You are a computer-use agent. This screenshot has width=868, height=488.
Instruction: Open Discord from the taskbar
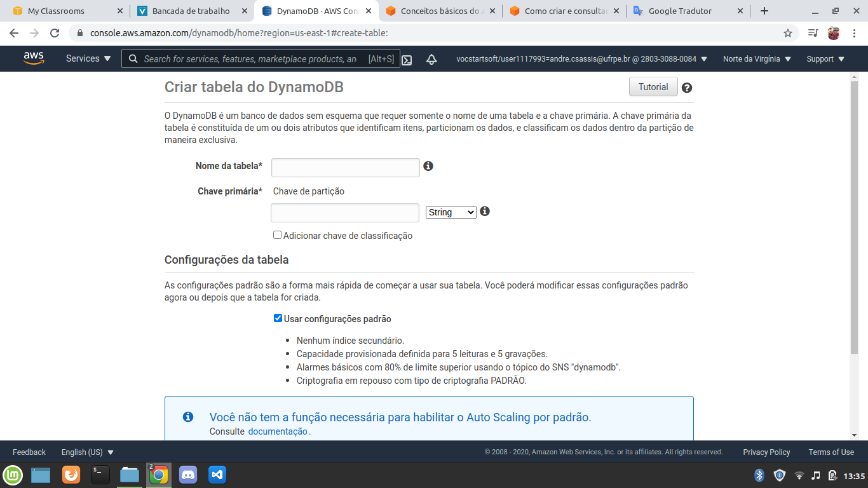(x=188, y=475)
